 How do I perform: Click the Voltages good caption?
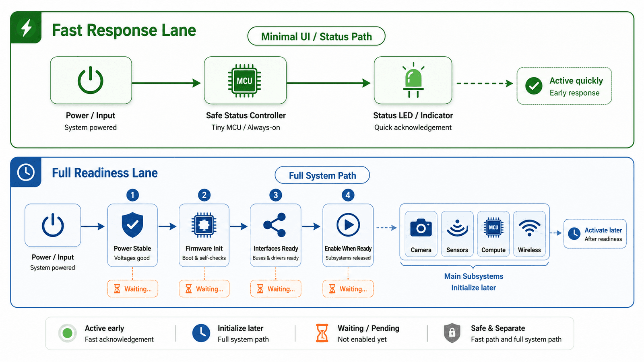click(x=132, y=258)
